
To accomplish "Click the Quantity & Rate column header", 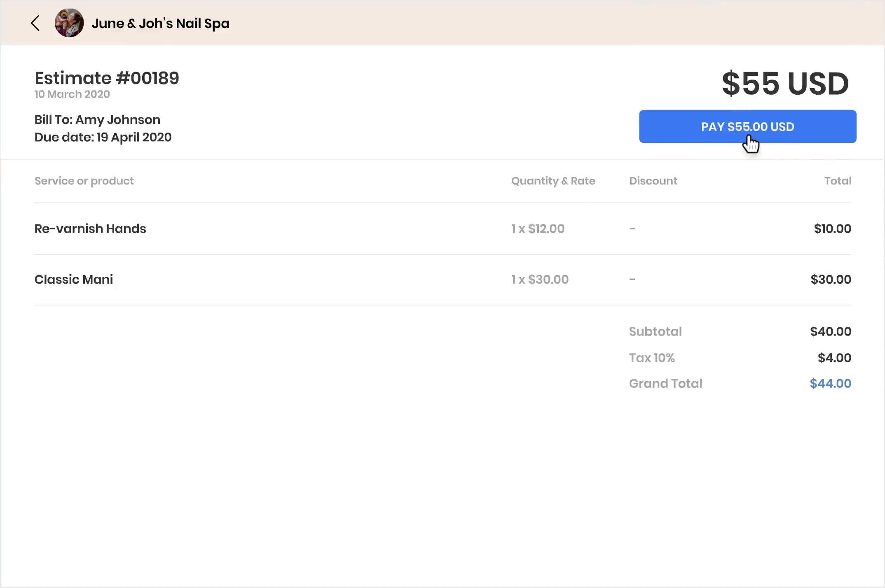I will tap(553, 181).
